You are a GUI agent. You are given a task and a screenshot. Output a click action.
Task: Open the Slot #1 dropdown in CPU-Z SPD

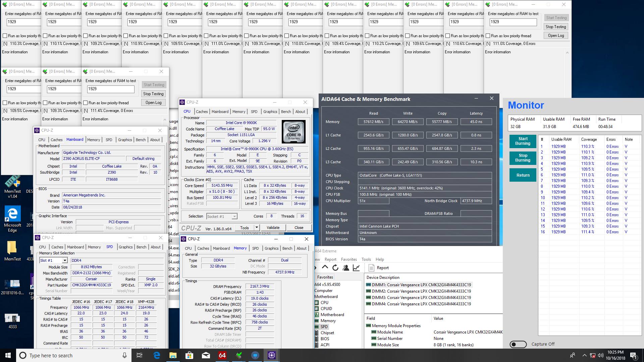[65, 260]
